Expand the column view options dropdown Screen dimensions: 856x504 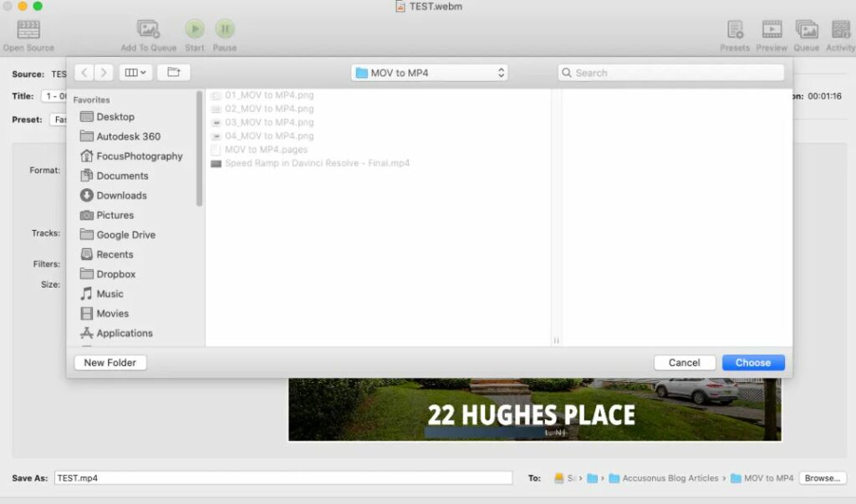(135, 73)
